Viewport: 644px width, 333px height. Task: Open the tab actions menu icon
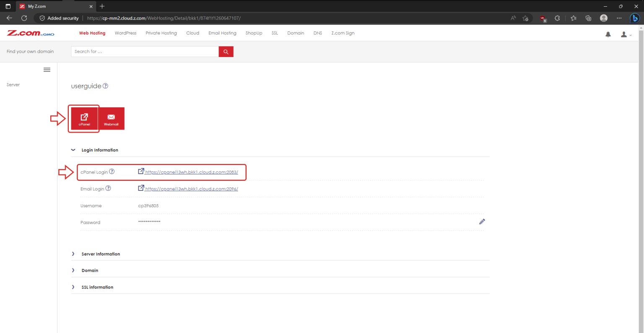tap(8, 6)
